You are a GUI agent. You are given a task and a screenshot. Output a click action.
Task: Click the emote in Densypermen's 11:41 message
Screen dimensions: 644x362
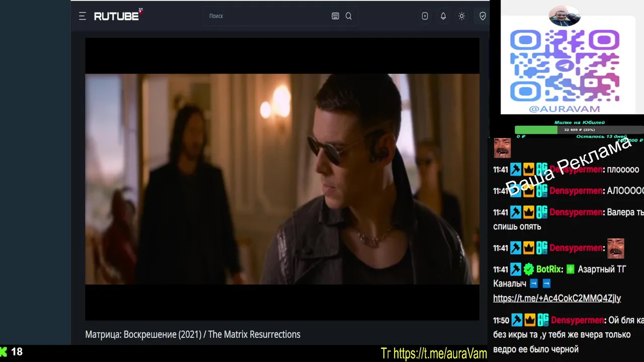[616, 248]
